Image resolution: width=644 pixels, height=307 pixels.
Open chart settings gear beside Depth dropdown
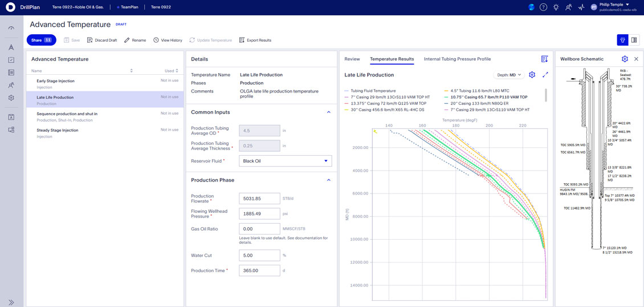tap(532, 75)
